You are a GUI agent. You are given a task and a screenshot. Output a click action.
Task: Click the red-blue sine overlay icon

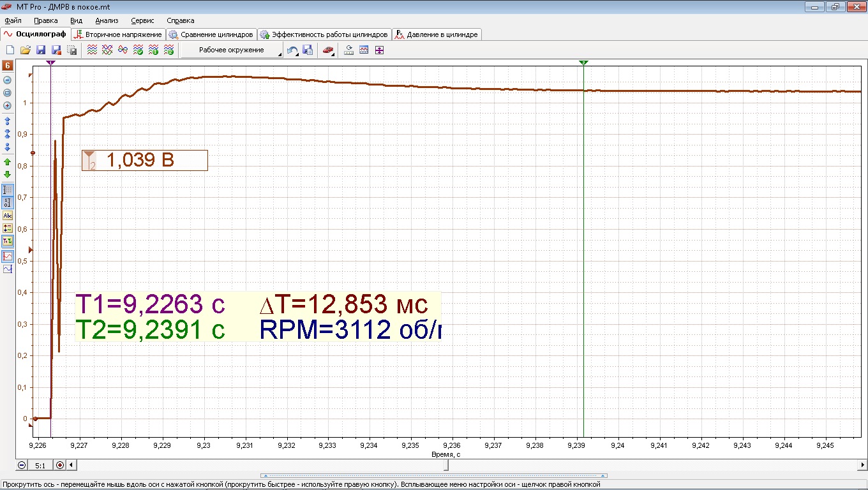tap(123, 50)
